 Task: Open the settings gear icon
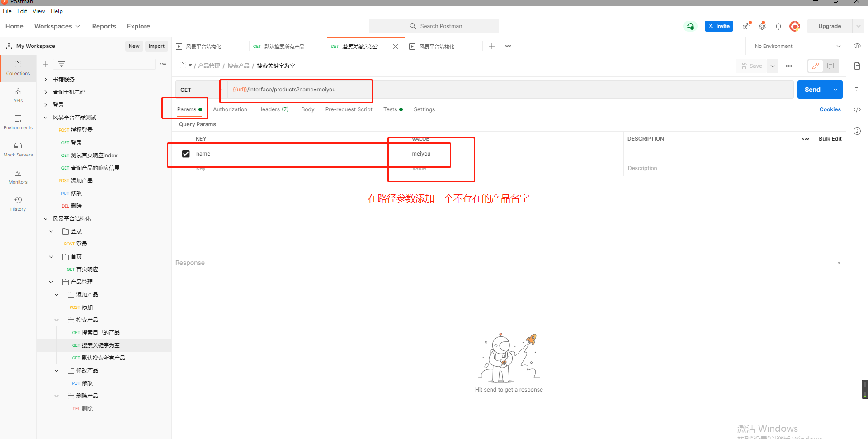[x=762, y=26]
